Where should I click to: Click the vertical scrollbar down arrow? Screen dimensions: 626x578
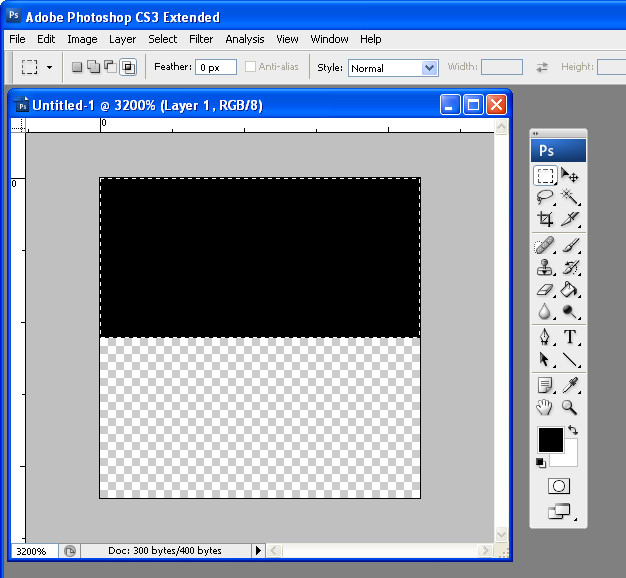tap(501, 534)
